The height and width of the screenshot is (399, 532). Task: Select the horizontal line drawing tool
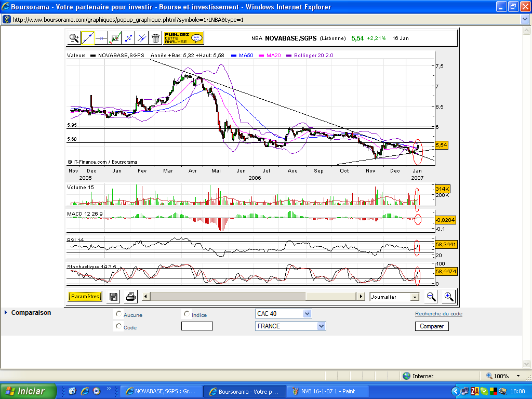pos(101,38)
